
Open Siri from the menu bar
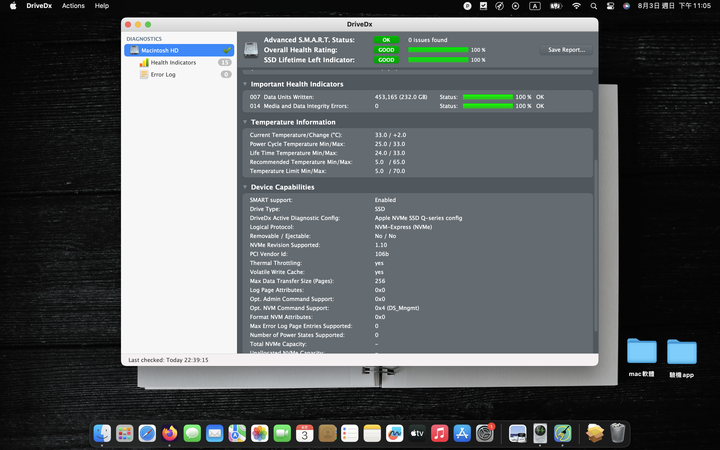pos(626,6)
